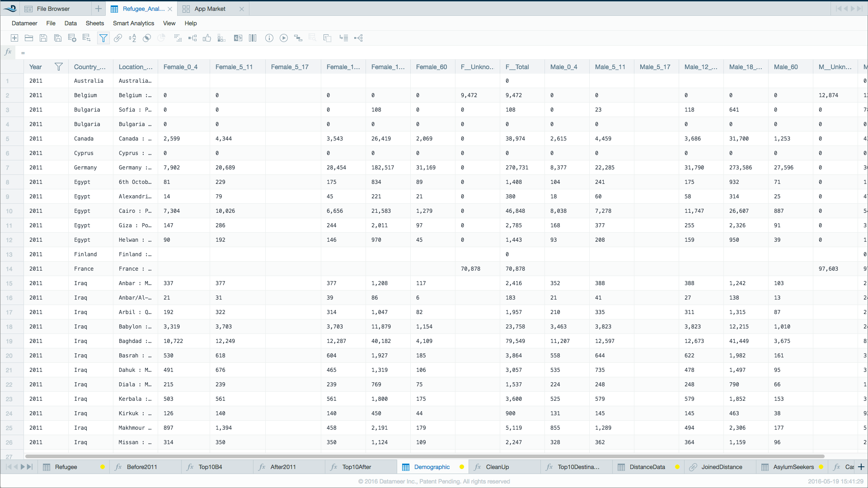
Task: Switch to the Top10After sheet tab
Action: point(357,467)
